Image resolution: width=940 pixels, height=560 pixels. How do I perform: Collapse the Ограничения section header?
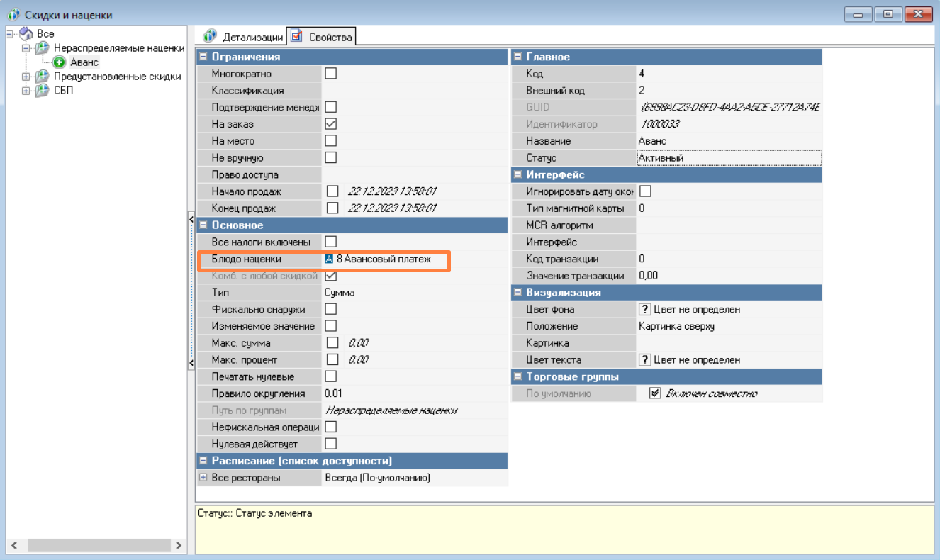tap(203, 57)
